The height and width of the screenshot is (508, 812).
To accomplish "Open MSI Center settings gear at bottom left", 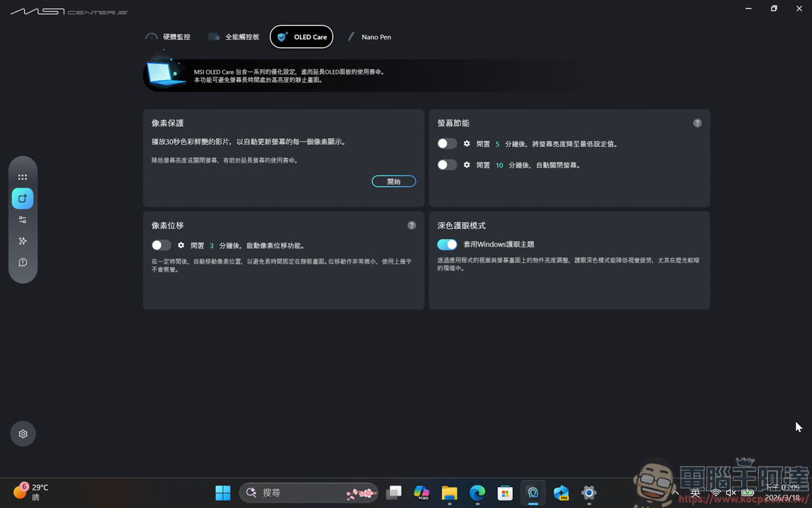I will tap(22, 433).
